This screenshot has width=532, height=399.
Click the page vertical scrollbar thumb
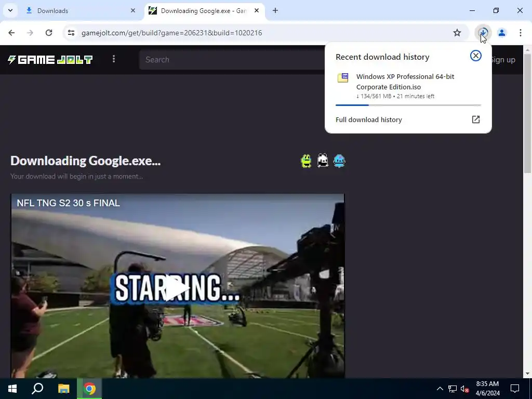(x=527, y=114)
